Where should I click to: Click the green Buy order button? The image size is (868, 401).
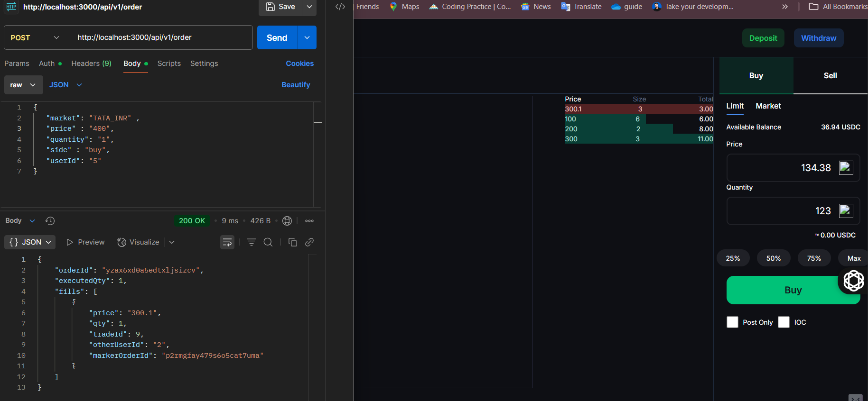[x=793, y=290]
